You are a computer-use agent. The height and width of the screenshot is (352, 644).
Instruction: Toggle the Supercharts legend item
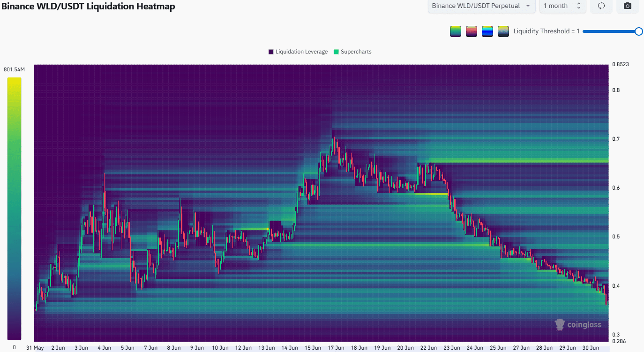pos(352,52)
